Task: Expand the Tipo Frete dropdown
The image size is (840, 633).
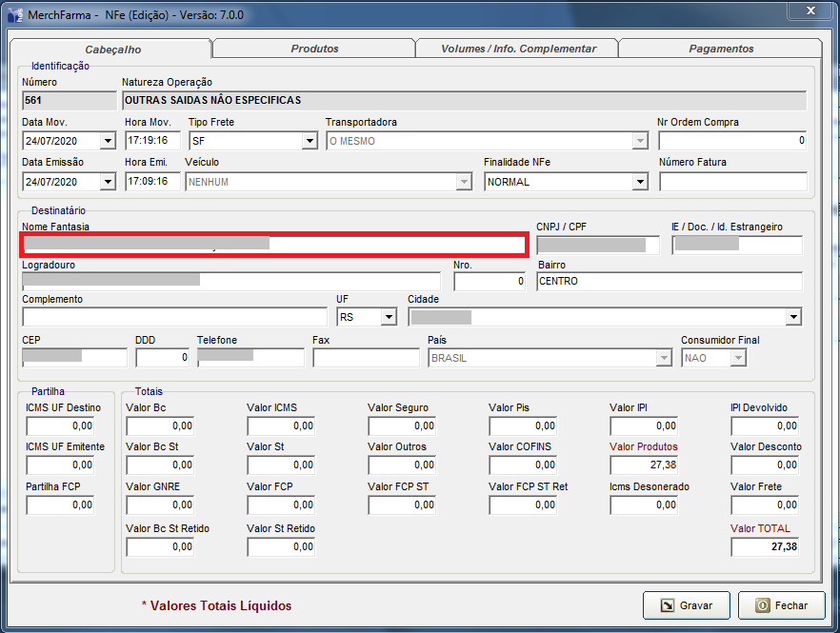Action: pyautogui.click(x=310, y=141)
